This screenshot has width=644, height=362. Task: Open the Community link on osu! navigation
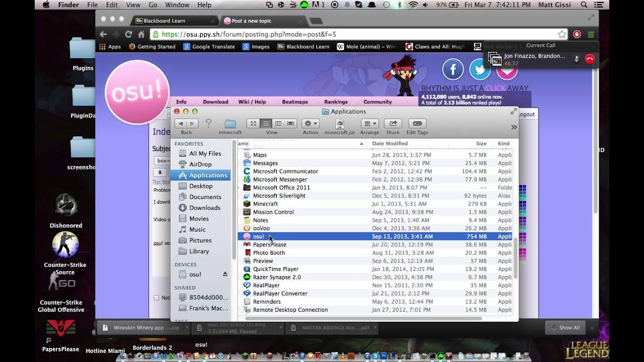coord(377,102)
